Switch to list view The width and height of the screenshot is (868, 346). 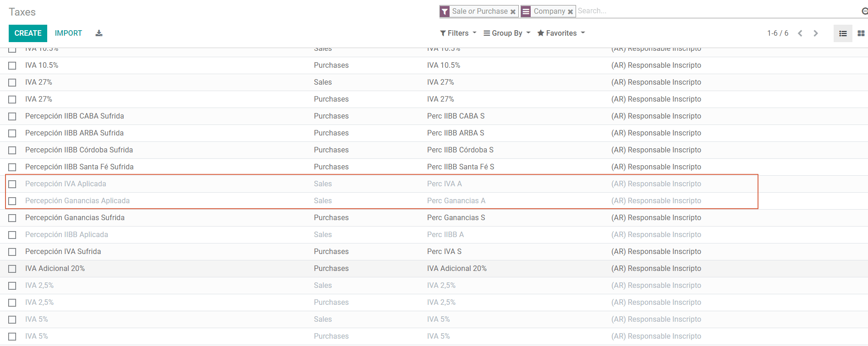click(x=843, y=33)
